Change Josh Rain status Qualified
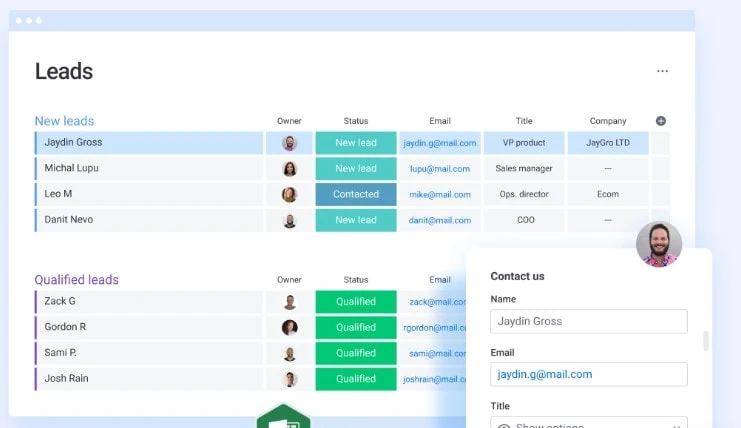Screen dimensions: 741x428 (x=356, y=379)
